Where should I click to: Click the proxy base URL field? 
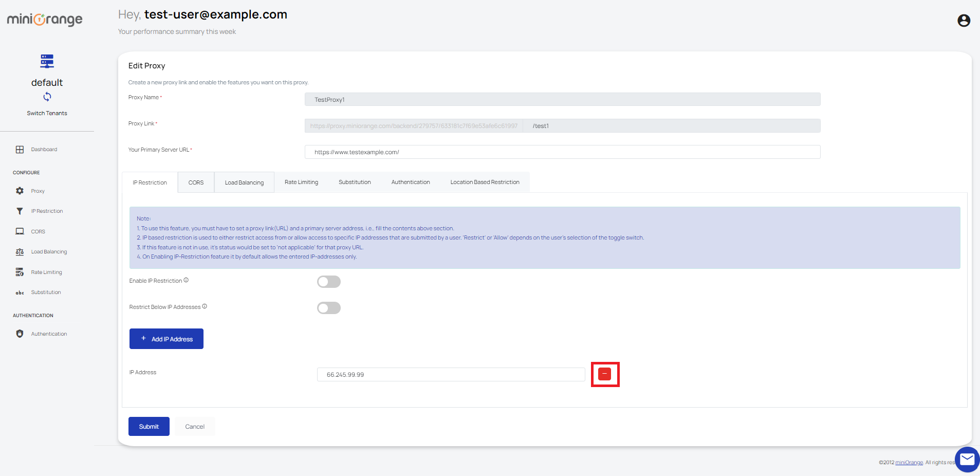click(414, 125)
